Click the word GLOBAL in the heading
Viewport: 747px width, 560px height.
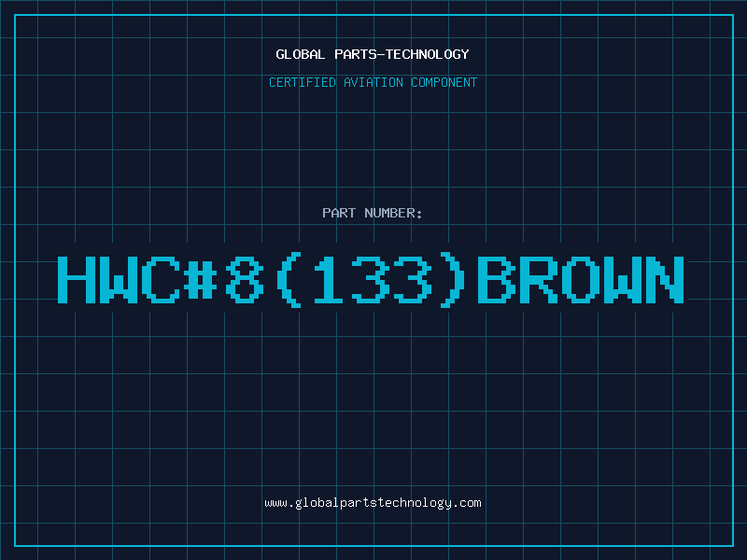click(301, 54)
